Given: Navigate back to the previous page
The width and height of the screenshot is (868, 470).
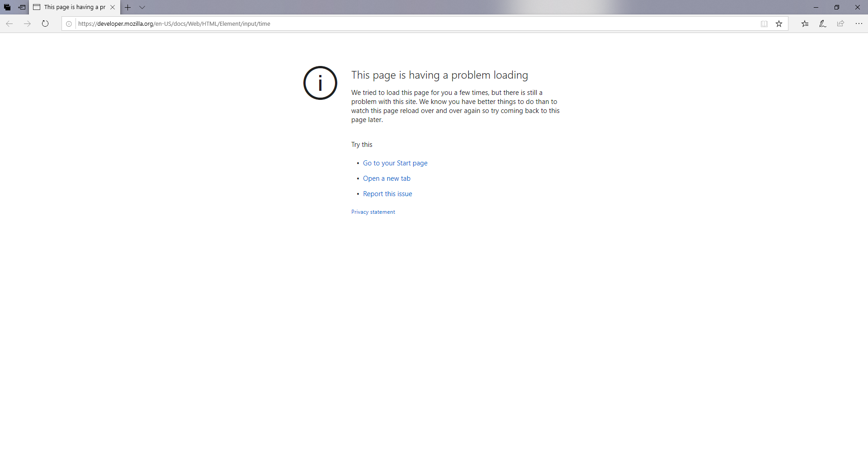Looking at the screenshot, I should pyautogui.click(x=9, y=23).
